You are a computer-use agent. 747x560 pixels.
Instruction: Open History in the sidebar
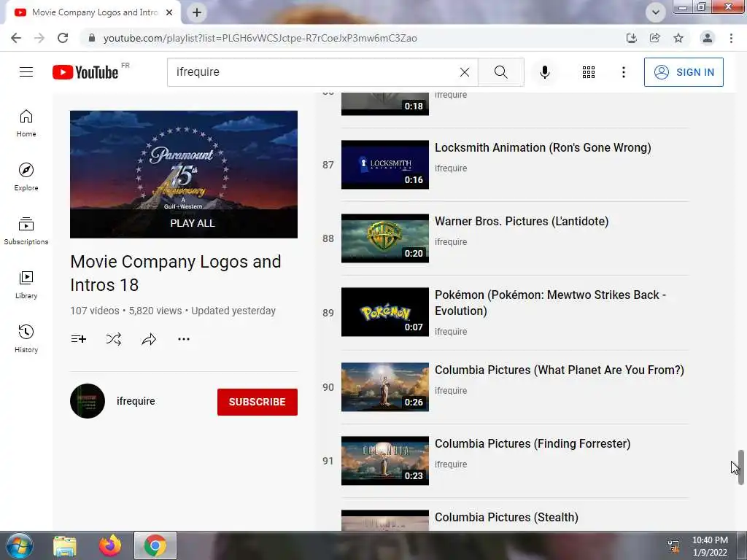(26, 338)
